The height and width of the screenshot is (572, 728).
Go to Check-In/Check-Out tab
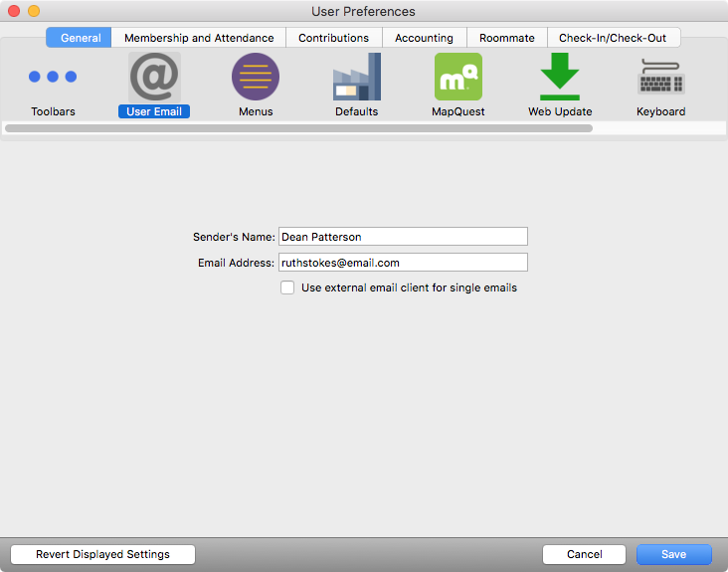(613, 38)
